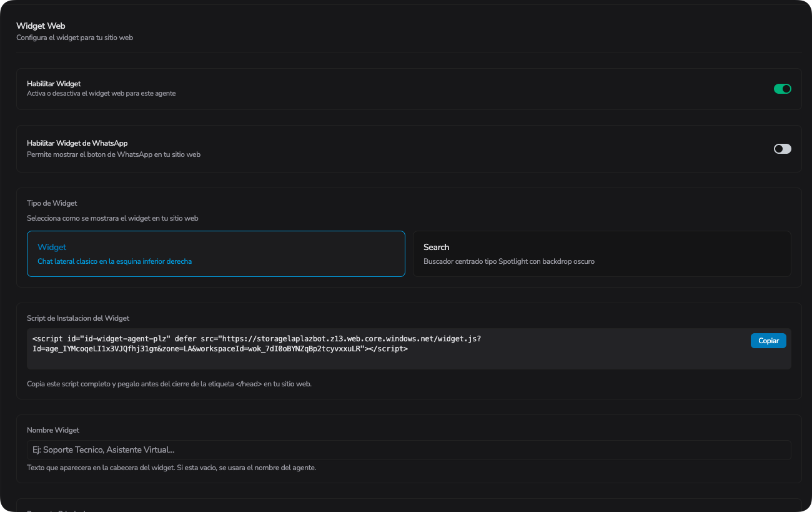812x512 pixels.
Task: Focus the Nombre Widget text field
Action: 409,450
